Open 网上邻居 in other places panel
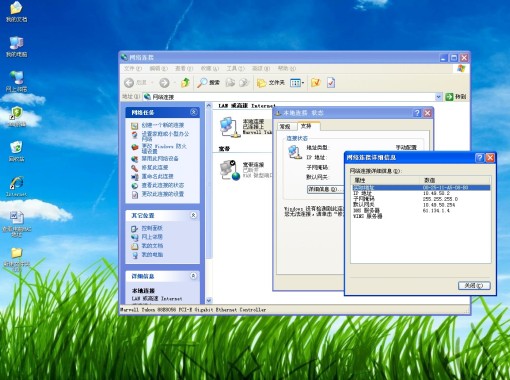 [152, 237]
